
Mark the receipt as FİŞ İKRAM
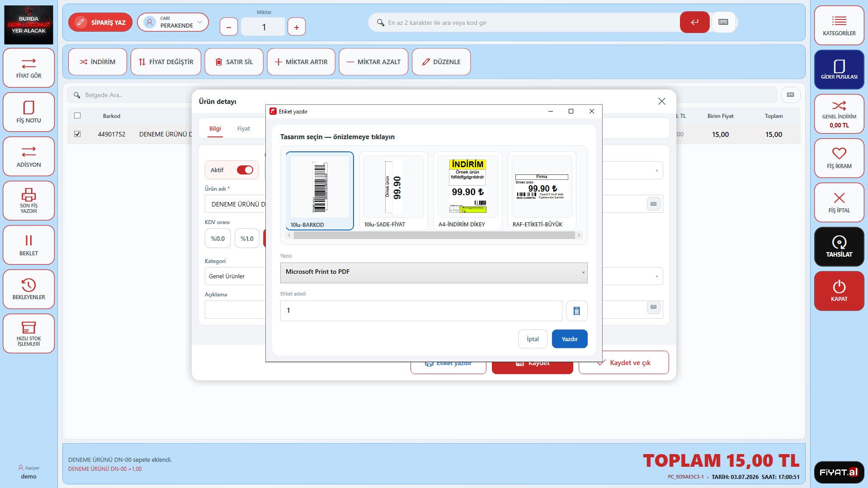pos(839,158)
